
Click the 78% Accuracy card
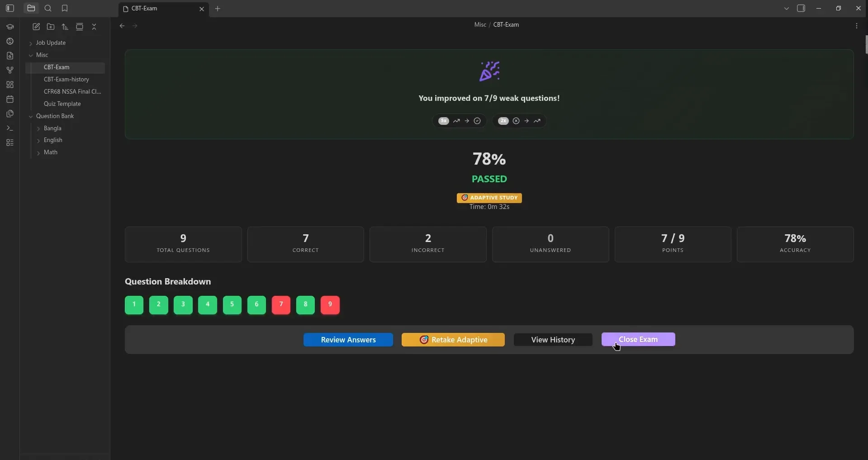[795, 244]
